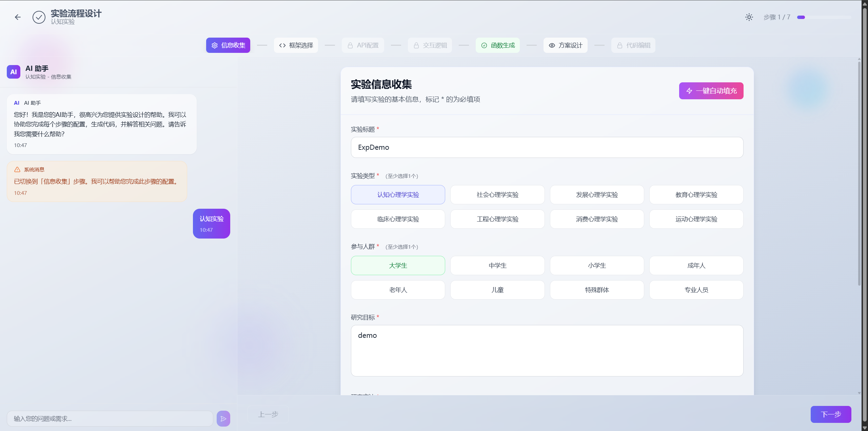Click the gear icon on 信息收集 step
The width and height of the screenshot is (868, 431).
(x=215, y=45)
